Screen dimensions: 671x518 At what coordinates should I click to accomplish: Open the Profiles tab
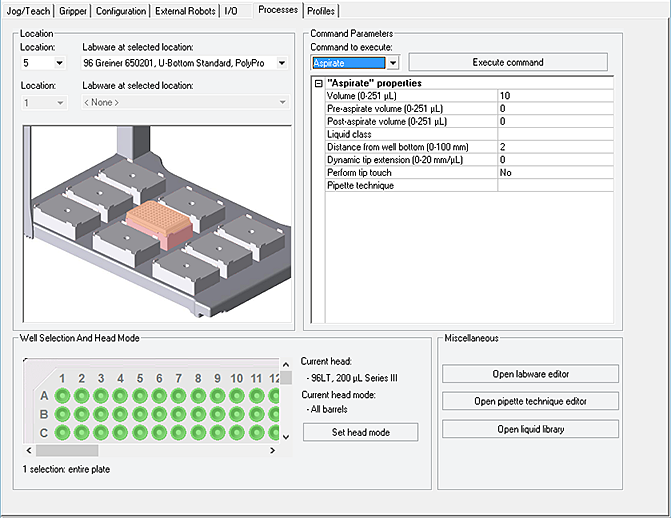321,11
